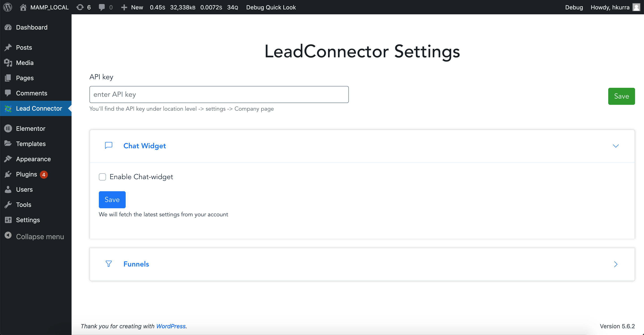Click the Lead Connector logo icon
This screenshot has width=644, height=335.
click(x=8, y=108)
